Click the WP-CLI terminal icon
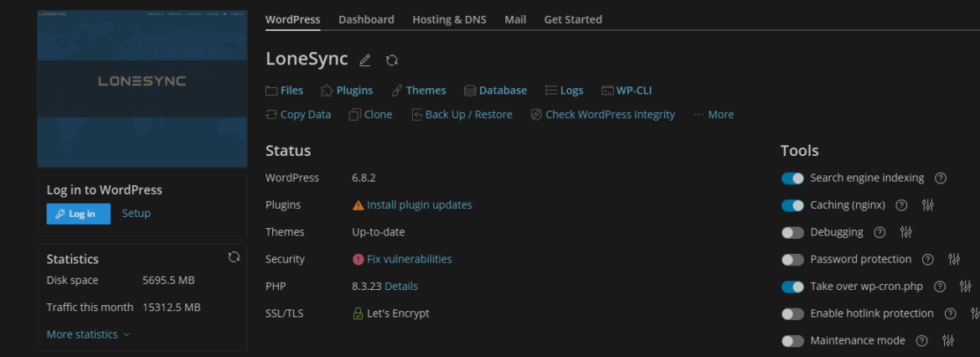 [x=607, y=91]
